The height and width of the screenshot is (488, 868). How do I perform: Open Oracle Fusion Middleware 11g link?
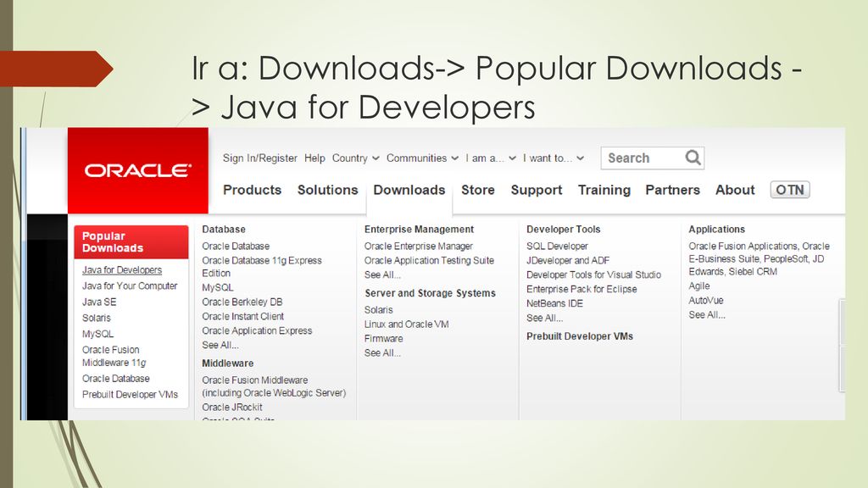114,357
